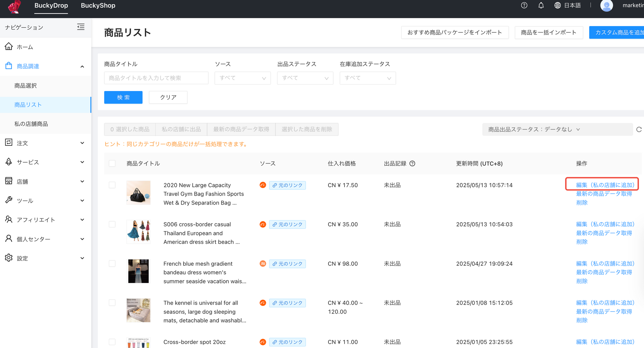
Task: Focus the 商品タイトル search input field
Action: 156,78
